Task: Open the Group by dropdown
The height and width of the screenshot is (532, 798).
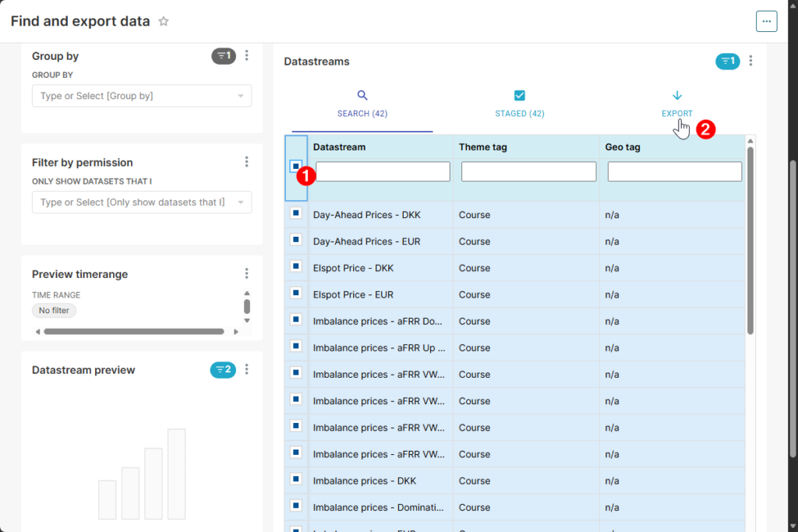Action: [x=142, y=96]
